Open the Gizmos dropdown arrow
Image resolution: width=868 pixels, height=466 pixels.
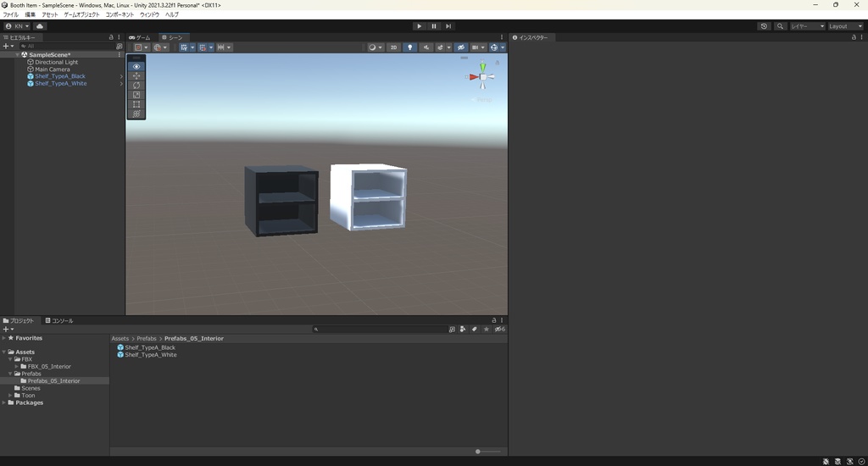[x=503, y=47]
